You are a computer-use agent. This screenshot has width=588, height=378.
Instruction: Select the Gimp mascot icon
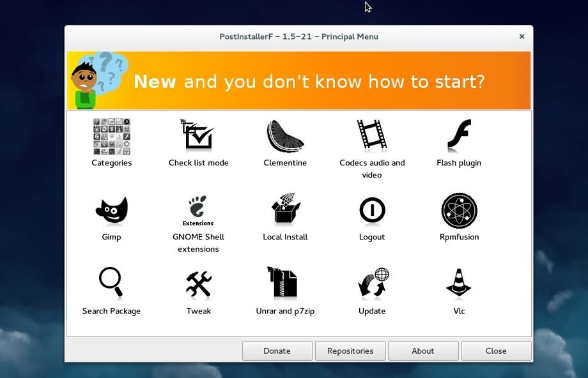[112, 210]
